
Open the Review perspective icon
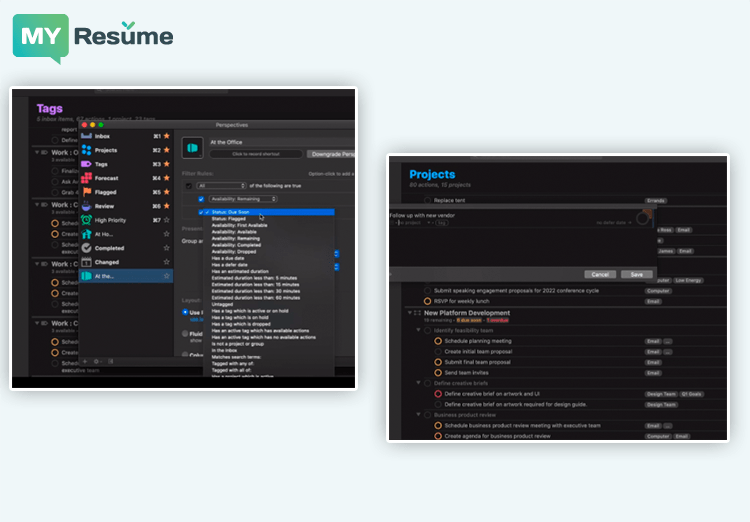click(87, 205)
